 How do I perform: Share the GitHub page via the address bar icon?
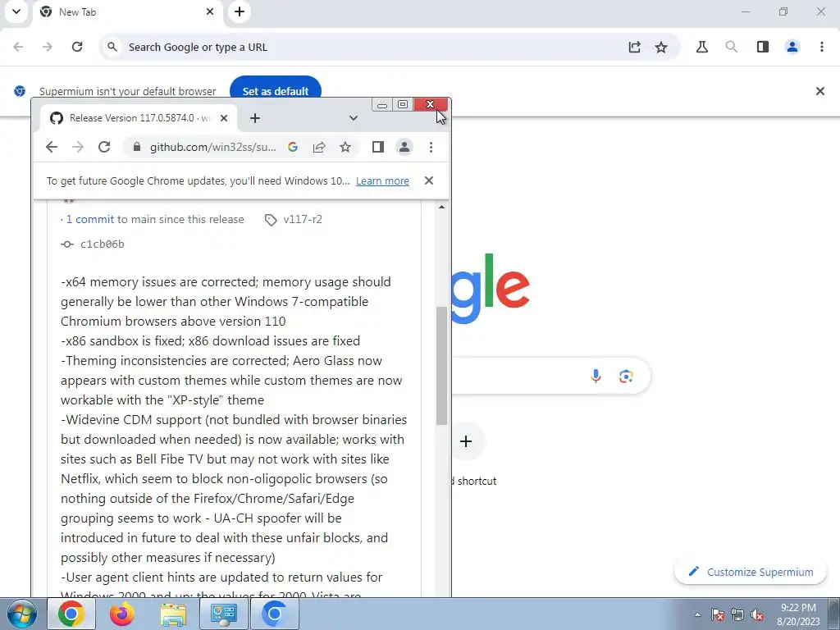point(319,147)
